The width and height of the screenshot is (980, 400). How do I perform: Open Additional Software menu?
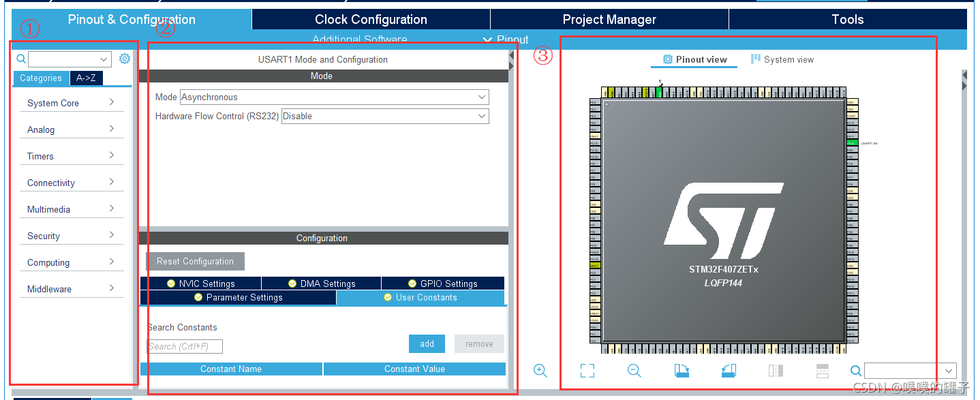(360, 40)
